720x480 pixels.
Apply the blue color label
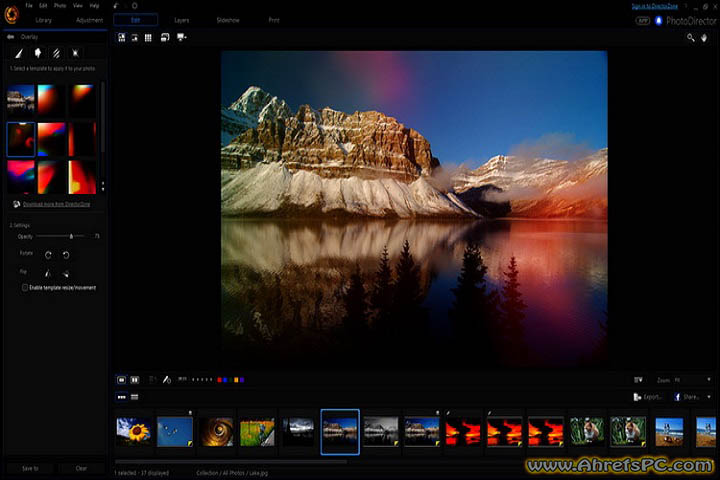coord(225,380)
